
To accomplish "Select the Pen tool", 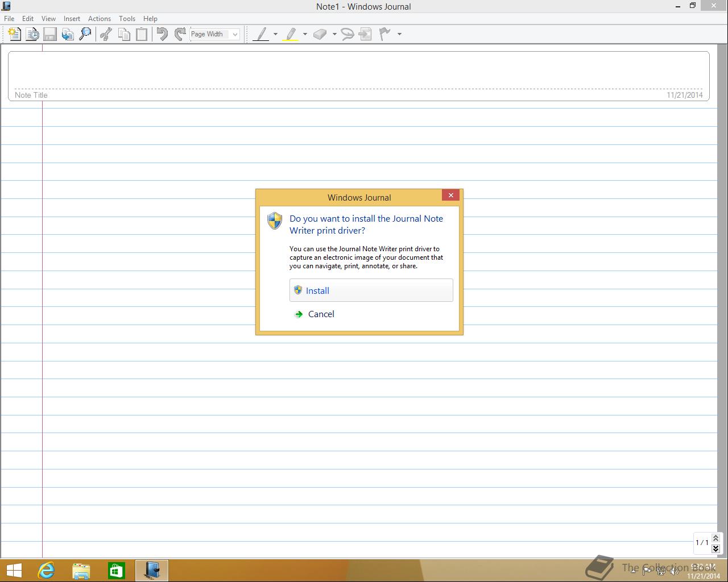I will (261, 34).
